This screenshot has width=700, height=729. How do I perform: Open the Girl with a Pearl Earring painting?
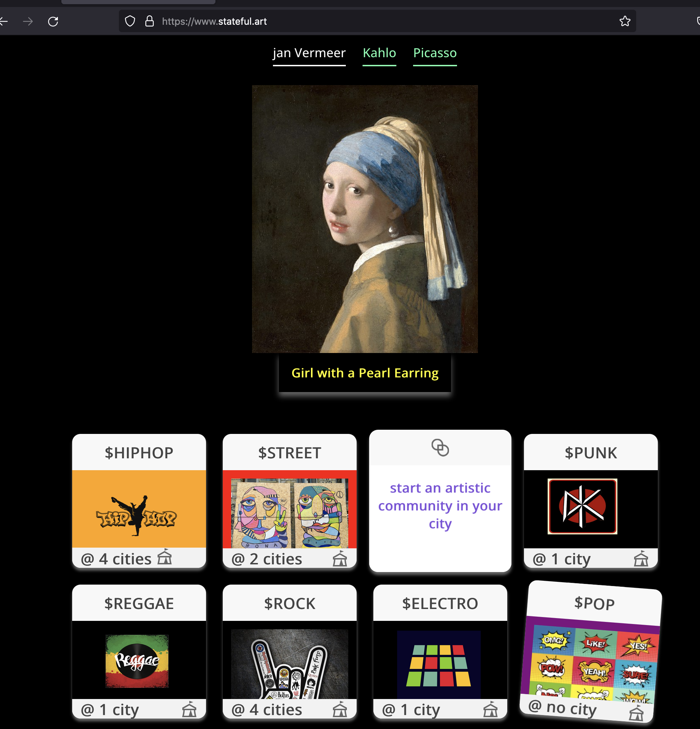click(365, 219)
